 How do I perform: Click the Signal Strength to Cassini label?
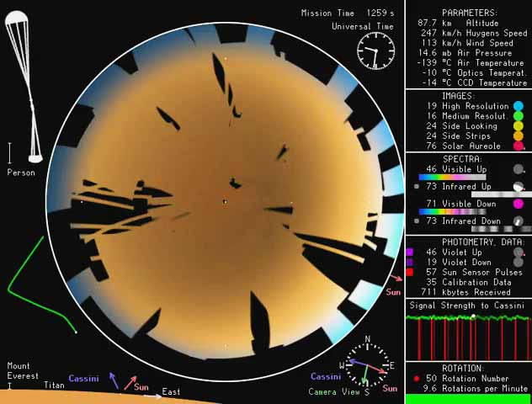coord(467,306)
